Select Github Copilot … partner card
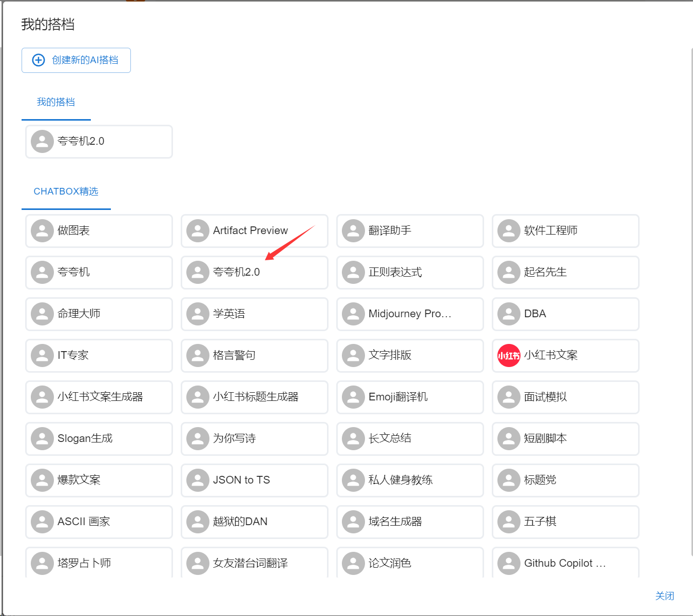Screen dimensions: 693x616 pos(566,563)
